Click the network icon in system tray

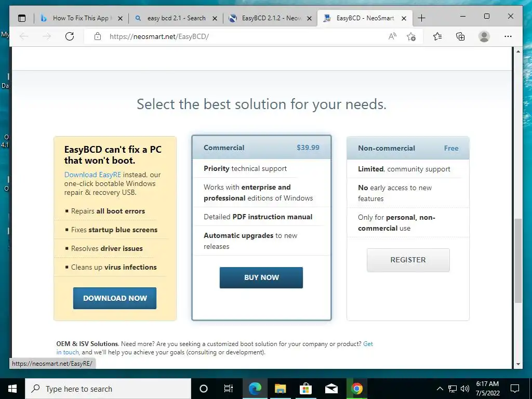[x=453, y=389]
